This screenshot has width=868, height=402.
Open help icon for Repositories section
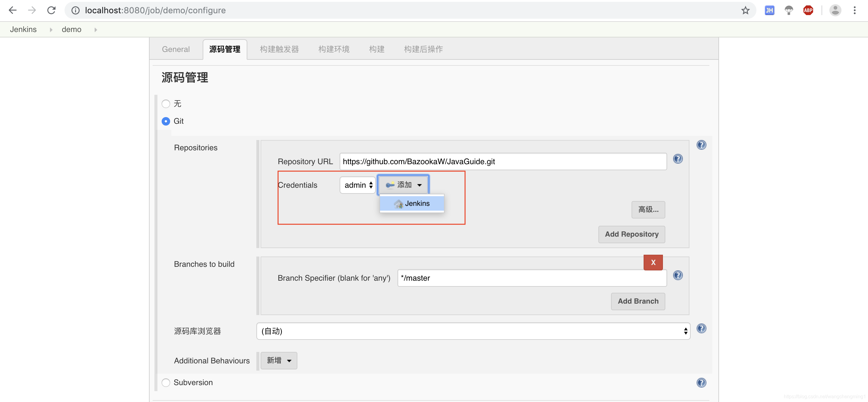701,145
